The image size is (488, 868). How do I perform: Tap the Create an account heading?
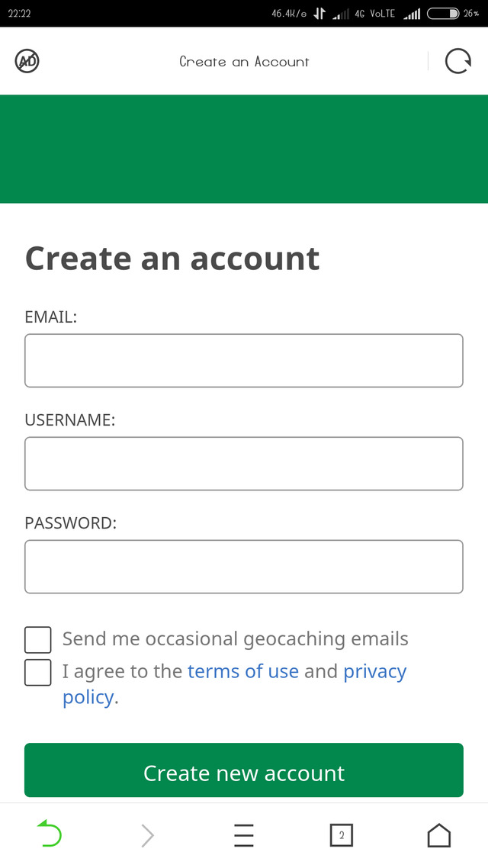click(172, 258)
